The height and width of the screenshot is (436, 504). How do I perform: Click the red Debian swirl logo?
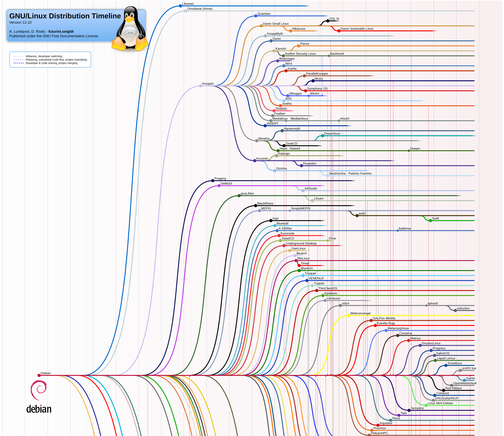[39, 390]
